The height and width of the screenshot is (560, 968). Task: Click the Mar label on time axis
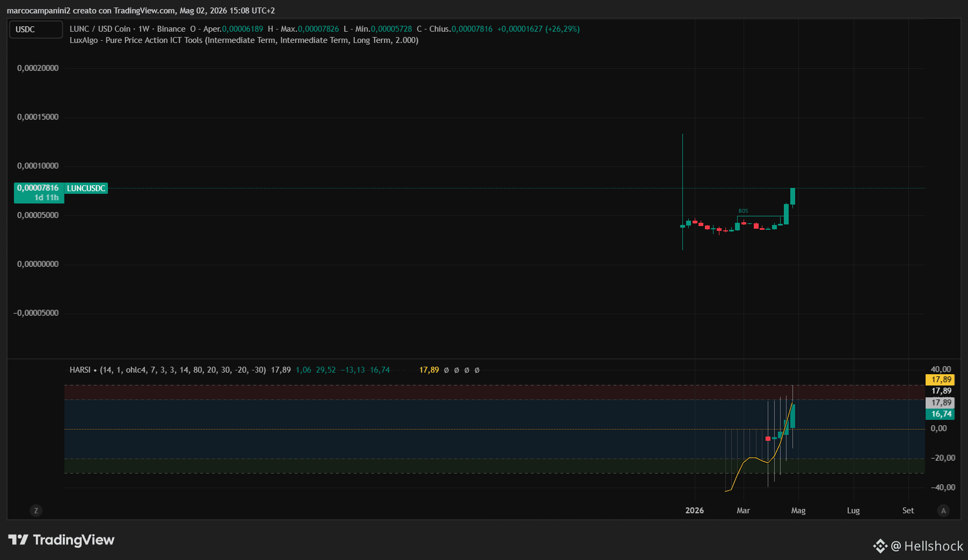tap(744, 511)
